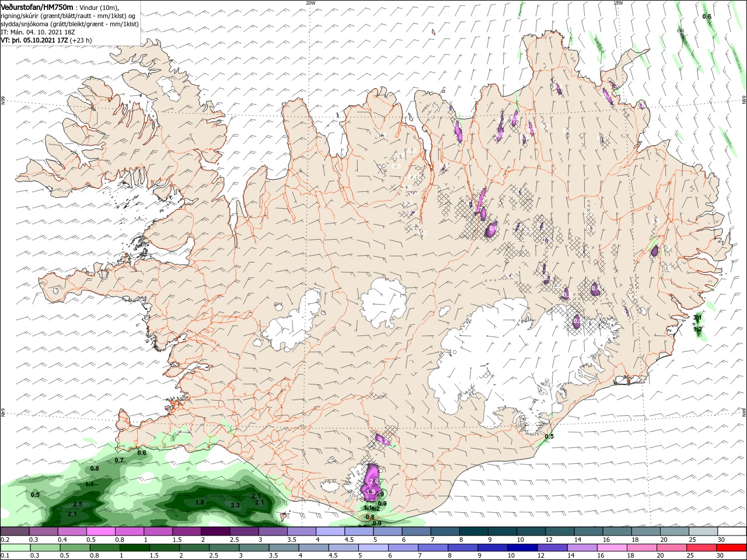Click the 3.1 value on the east coast
This screenshot has height=560, width=747.
point(698,317)
